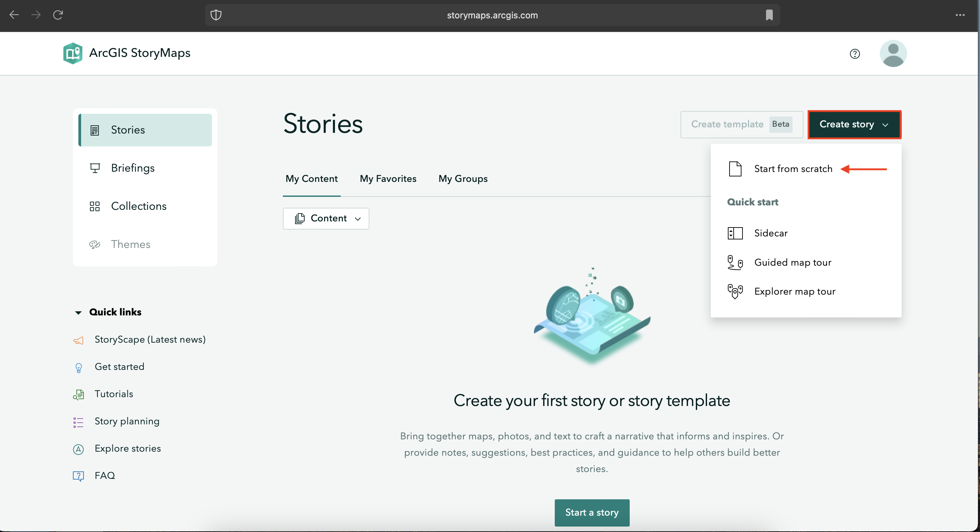Open Briefings in the sidebar

133,168
